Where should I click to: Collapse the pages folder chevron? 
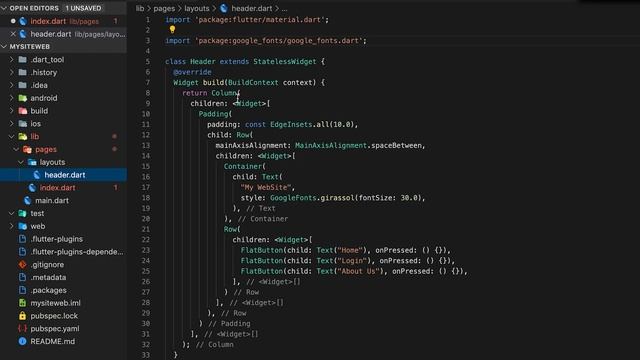16,149
